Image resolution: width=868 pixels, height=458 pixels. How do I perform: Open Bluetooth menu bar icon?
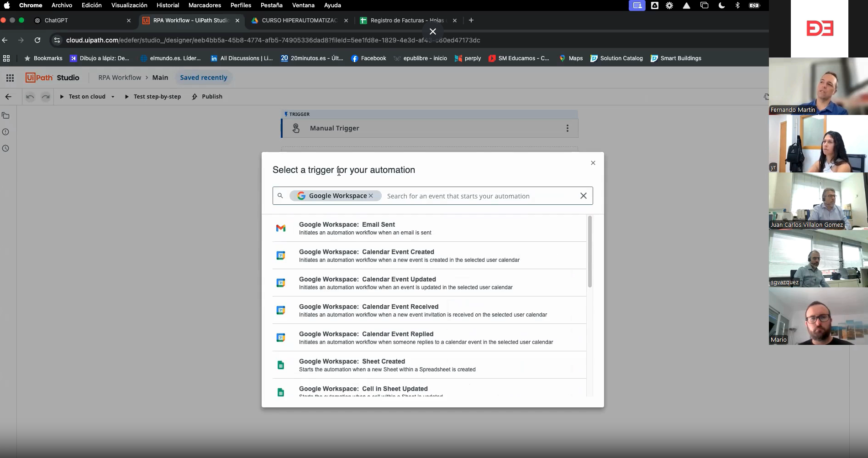pyautogui.click(x=737, y=5)
